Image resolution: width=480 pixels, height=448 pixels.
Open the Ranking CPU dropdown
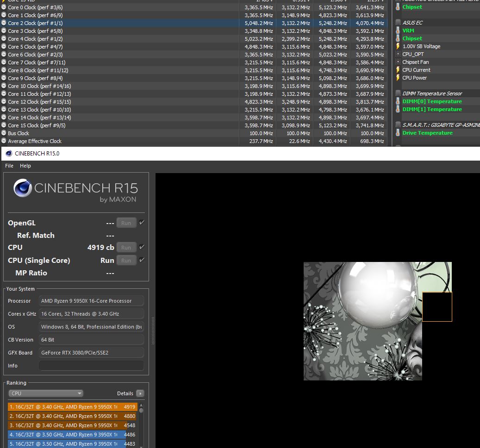[46, 393]
